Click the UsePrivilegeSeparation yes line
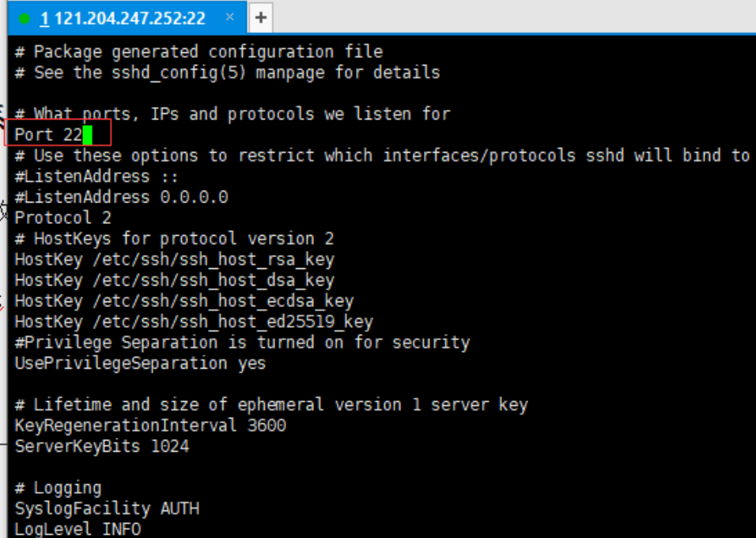The height and width of the screenshot is (538, 756). (140, 363)
